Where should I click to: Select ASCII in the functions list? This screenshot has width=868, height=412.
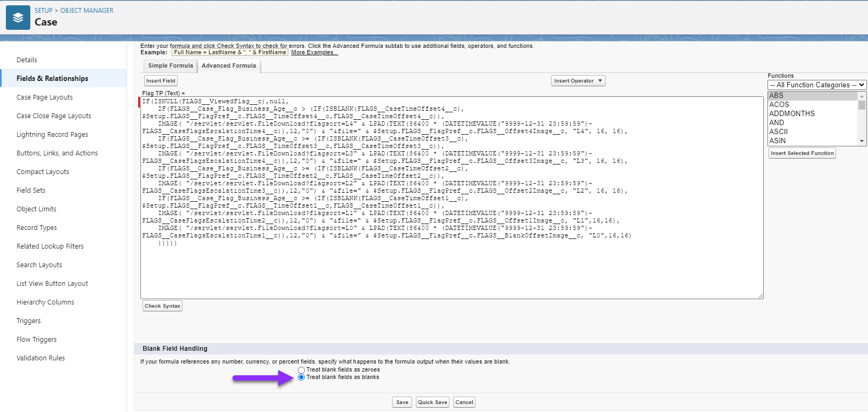(x=812, y=132)
